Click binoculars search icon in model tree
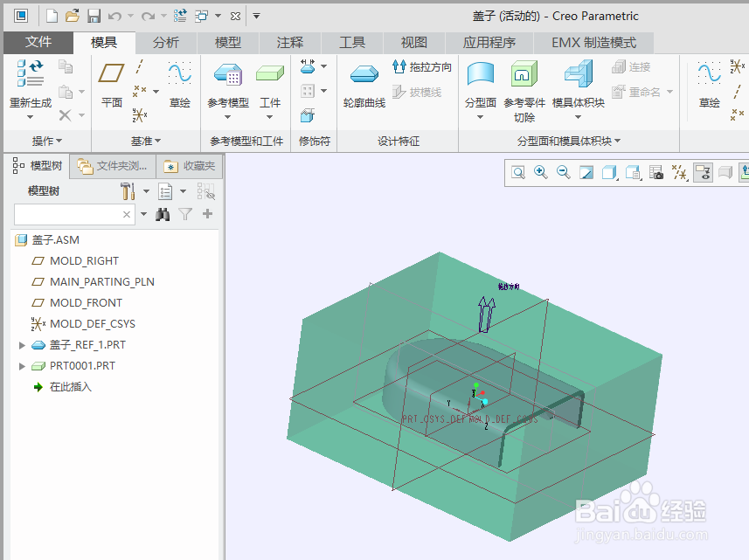Viewport: 749px width, 560px height. pyautogui.click(x=163, y=214)
